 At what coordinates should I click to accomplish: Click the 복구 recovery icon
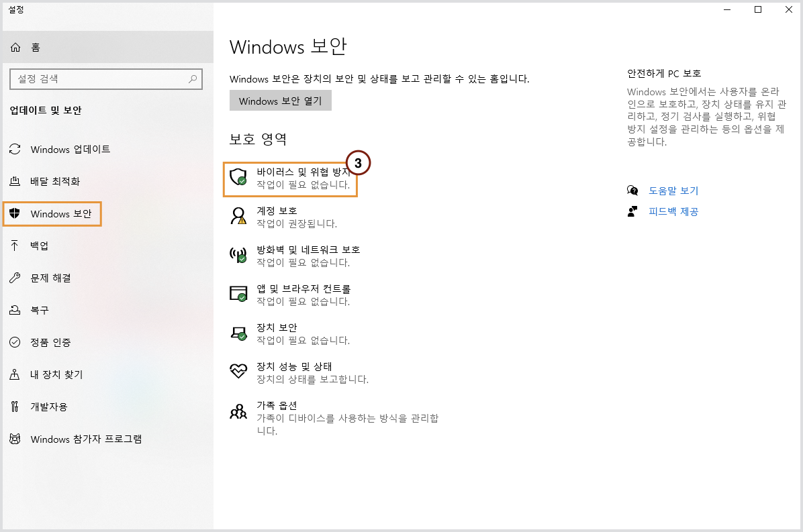click(15, 310)
